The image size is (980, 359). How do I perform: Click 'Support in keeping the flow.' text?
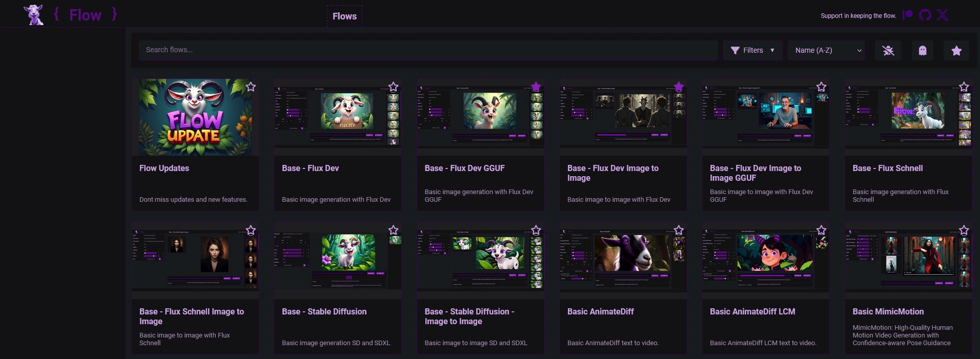pos(858,16)
